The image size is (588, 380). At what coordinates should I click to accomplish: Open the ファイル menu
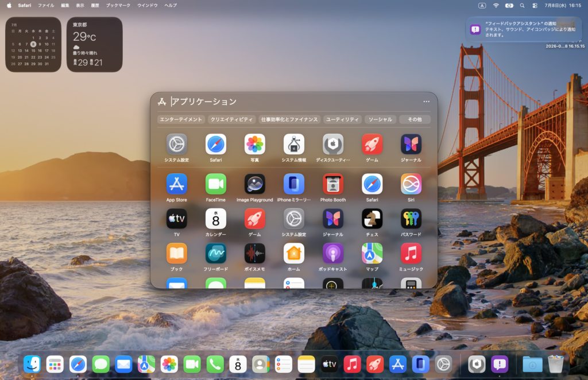(x=46, y=5)
